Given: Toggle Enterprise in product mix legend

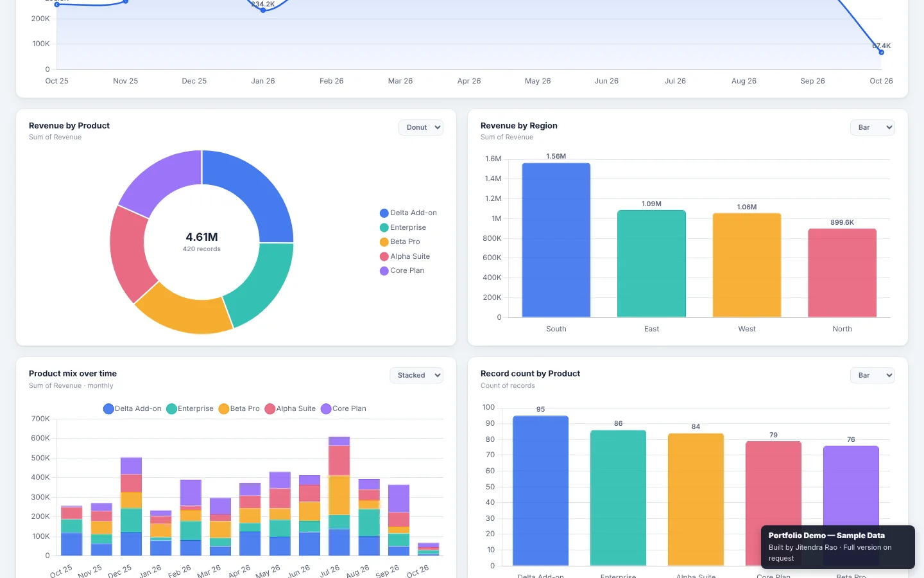Looking at the screenshot, I should point(190,408).
